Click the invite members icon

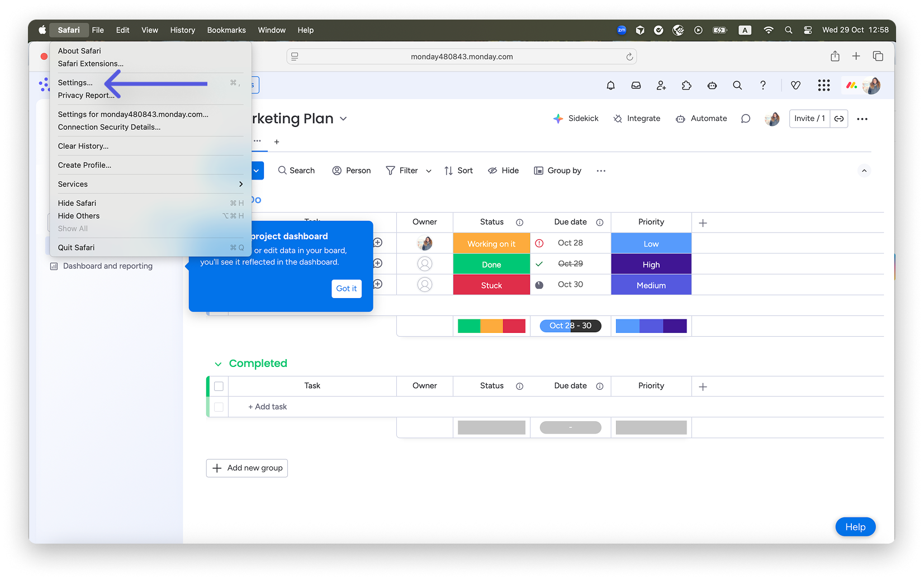point(661,86)
